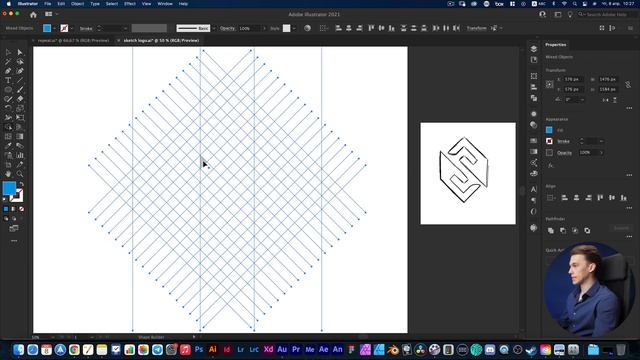Select the Eyedropper tool

point(8,146)
